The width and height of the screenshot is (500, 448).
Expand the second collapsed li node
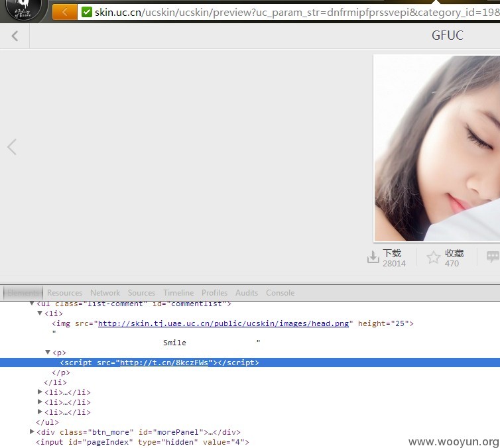[40, 402]
